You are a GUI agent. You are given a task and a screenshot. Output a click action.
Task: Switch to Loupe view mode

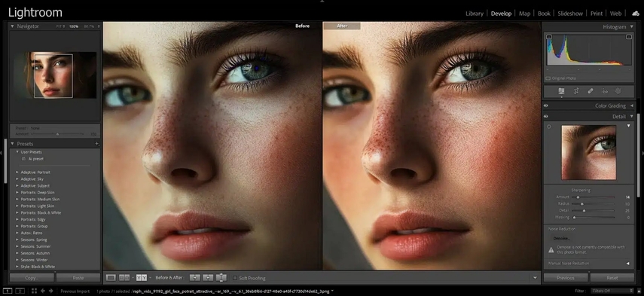click(111, 278)
